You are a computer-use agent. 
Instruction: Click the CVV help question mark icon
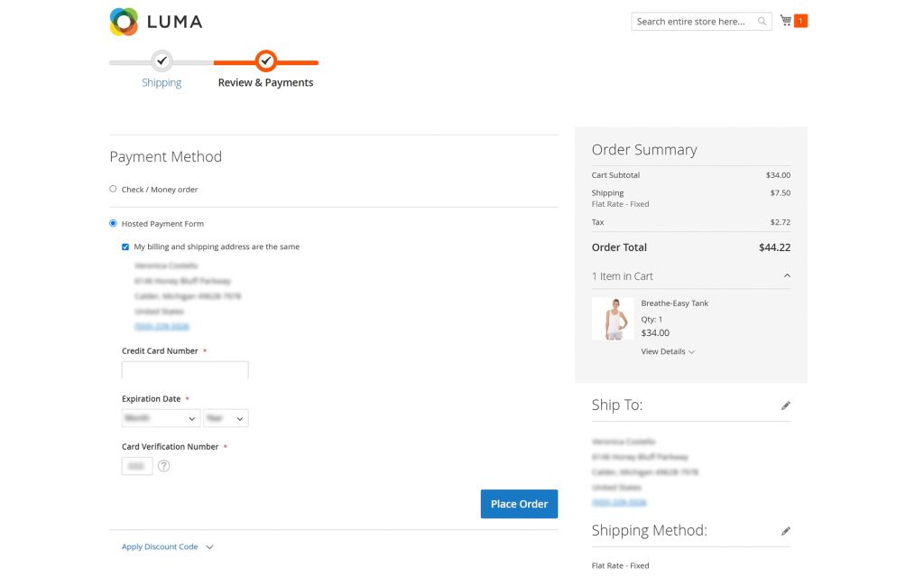(x=164, y=466)
